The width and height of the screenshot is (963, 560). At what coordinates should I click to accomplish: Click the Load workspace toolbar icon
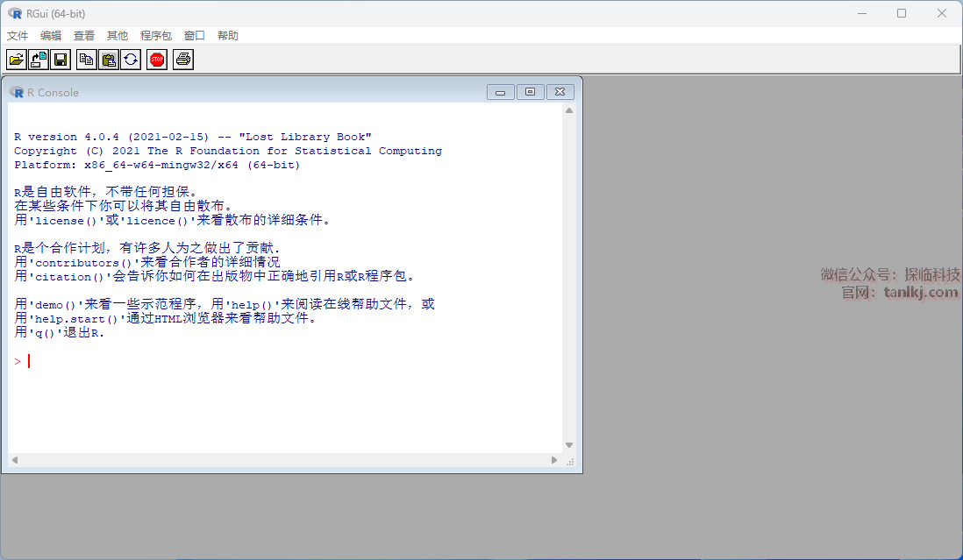tap(38, 60)
